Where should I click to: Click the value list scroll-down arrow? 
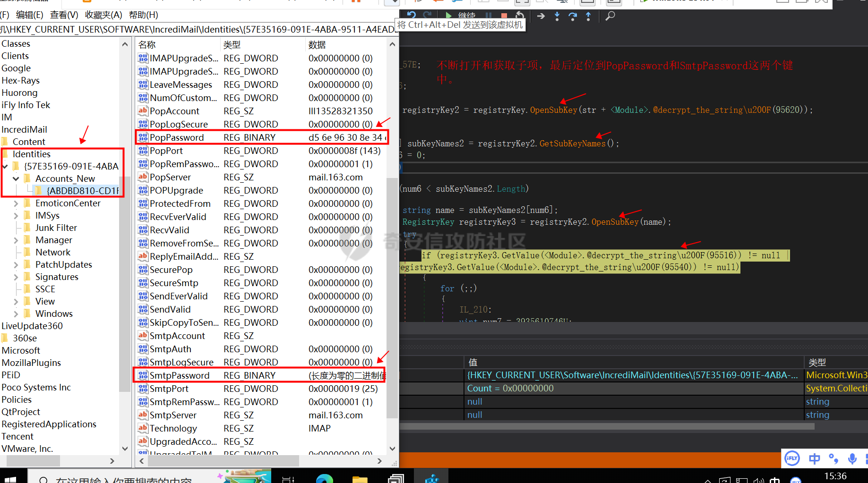coord(392,449)
